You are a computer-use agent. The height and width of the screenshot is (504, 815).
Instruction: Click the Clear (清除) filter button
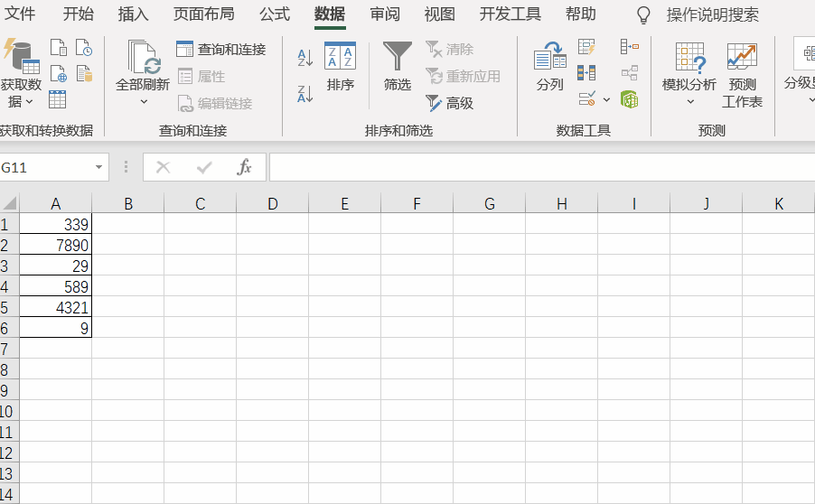pyautogui.click(x=450, y=50)
